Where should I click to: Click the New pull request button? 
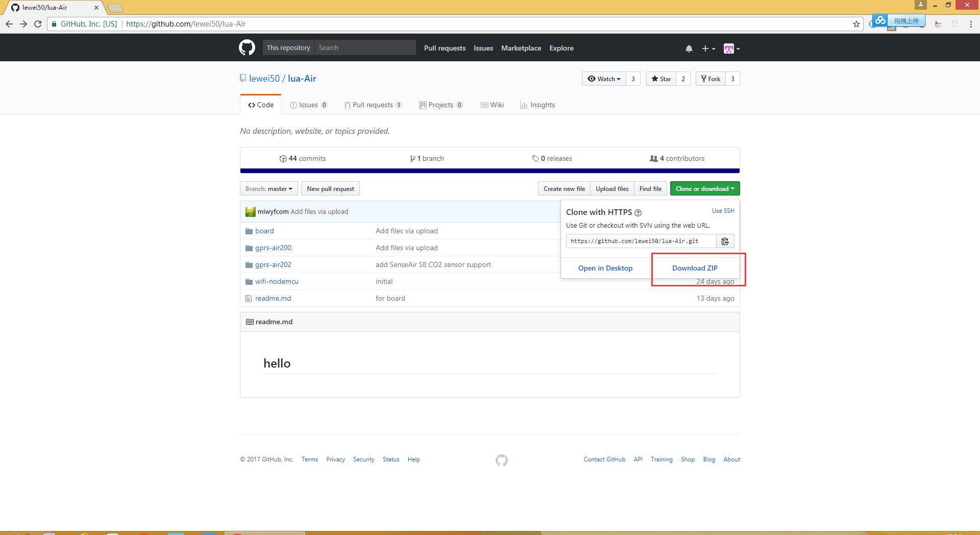[x=330, y=189]
